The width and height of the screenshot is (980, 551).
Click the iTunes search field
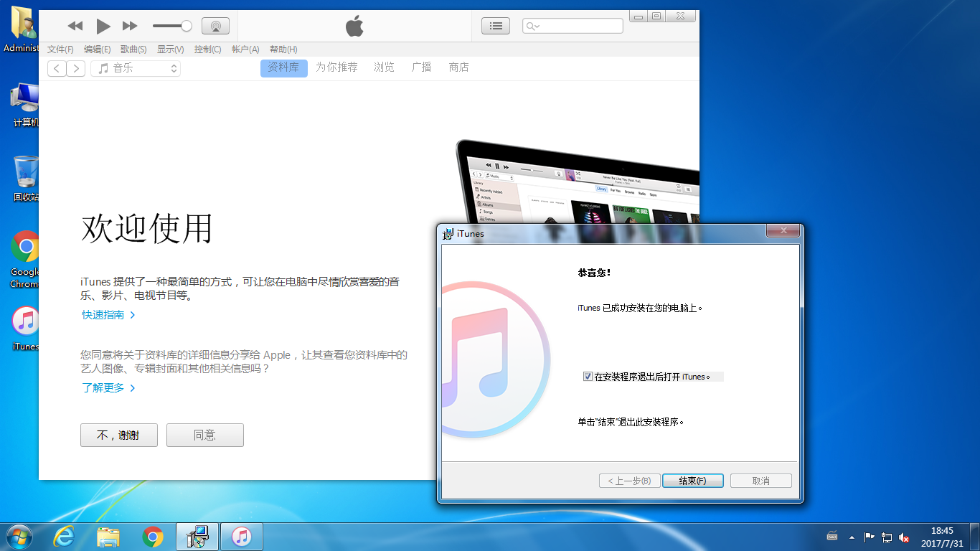pos(573,26)
